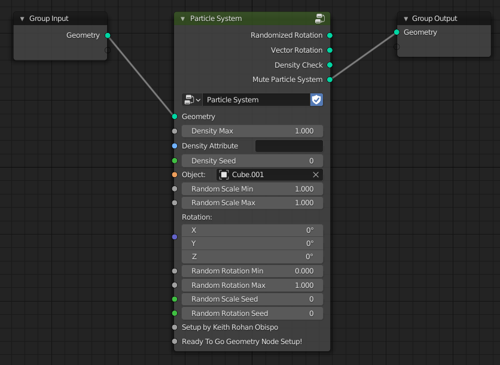Click the Random Rotation Min field
Screen dimensions: 500x365
tap(252, 271)
